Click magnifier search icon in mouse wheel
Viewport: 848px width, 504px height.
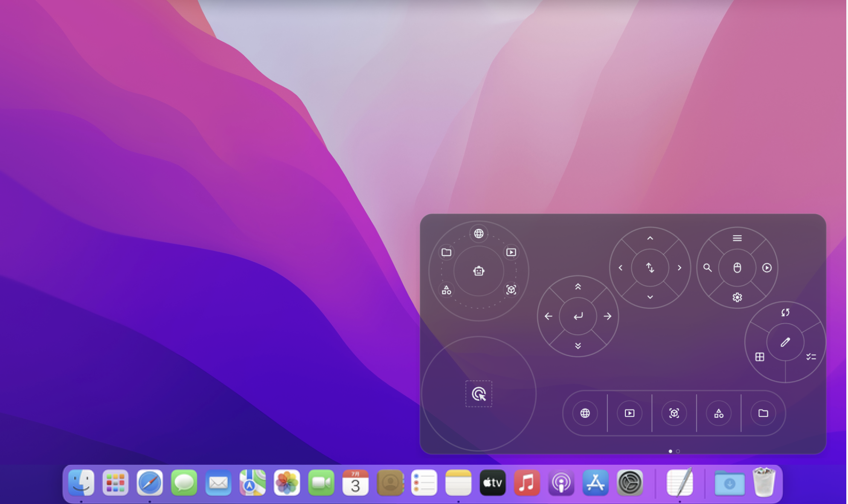pyautogui.click(x=709, y=268)
